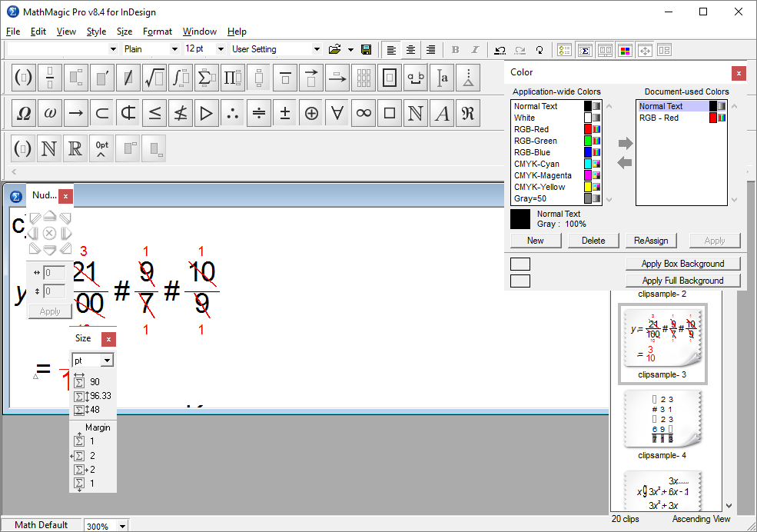The width and height of the screenshot is (757, 532).
Task: Click the ReAssign button in Color panel
Action: click(650, 241)
